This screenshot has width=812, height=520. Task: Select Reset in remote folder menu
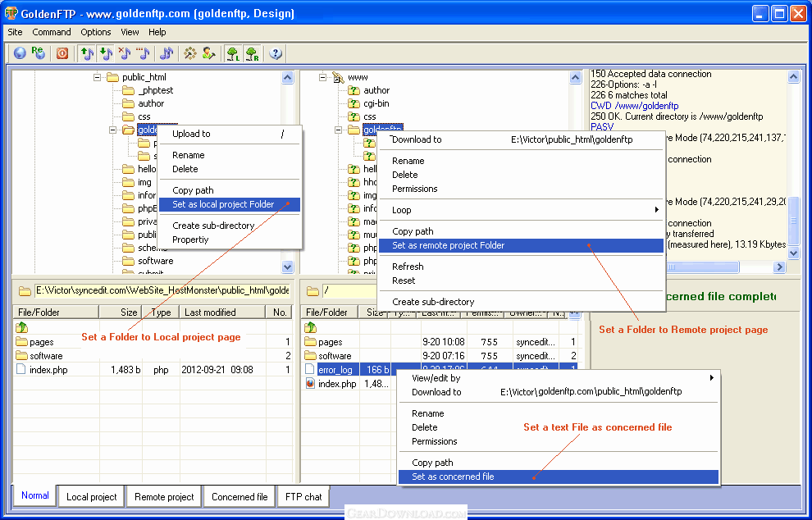521,281
